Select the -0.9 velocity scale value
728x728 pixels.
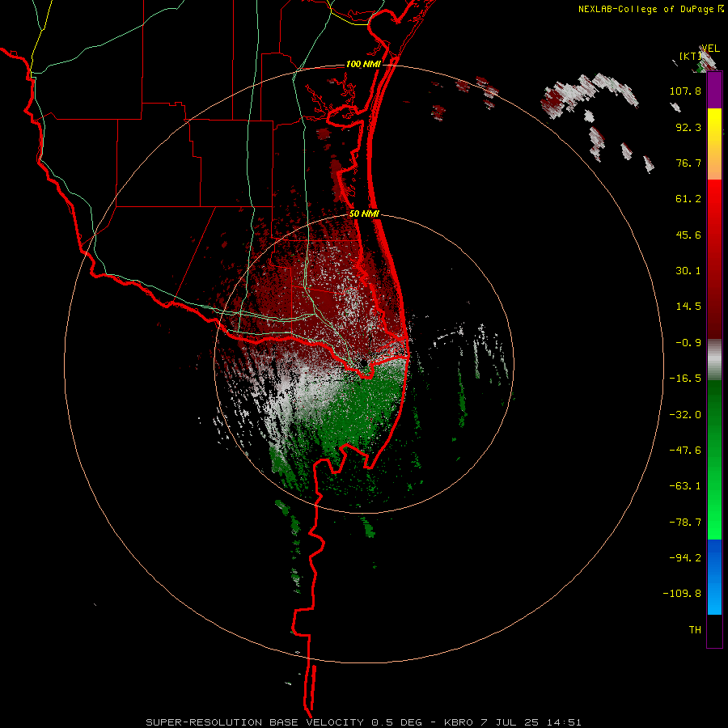tap(688, 343)
